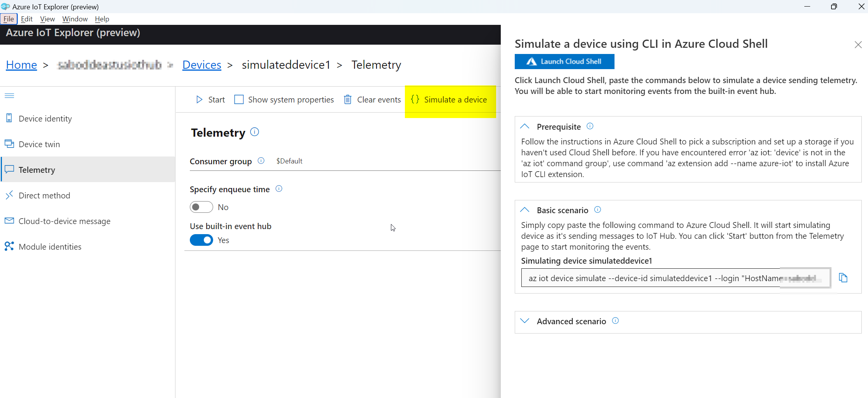Viewport: 868px width, 398px height.
Task: Go to the Home breadcrumb link
Action: pos(21,65)
